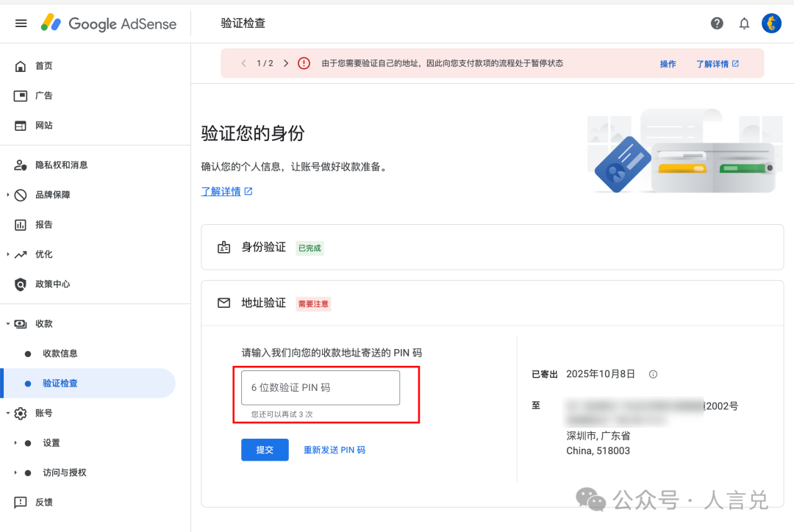The width and height of the screenshot is (794, 532).
Task: Select the 设置 item under 账号
Action: click(53, 442)
